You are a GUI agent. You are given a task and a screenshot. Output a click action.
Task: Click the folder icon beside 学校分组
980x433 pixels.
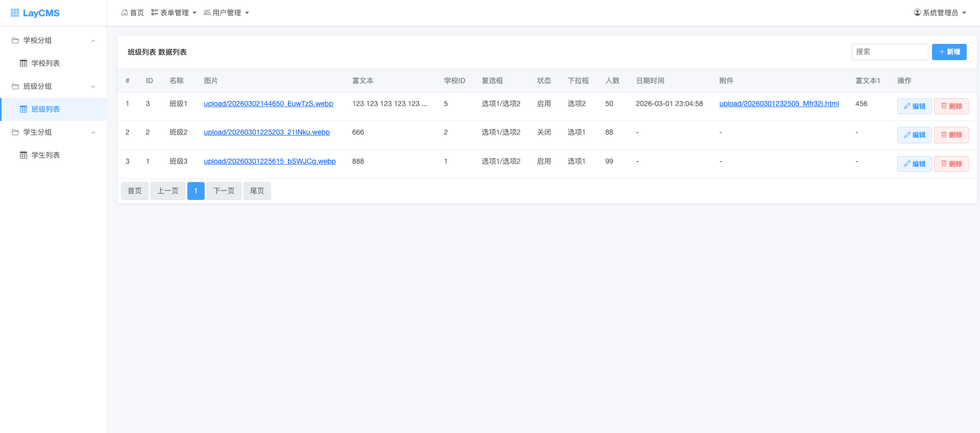pyautogui.click(x=15, y=40)
